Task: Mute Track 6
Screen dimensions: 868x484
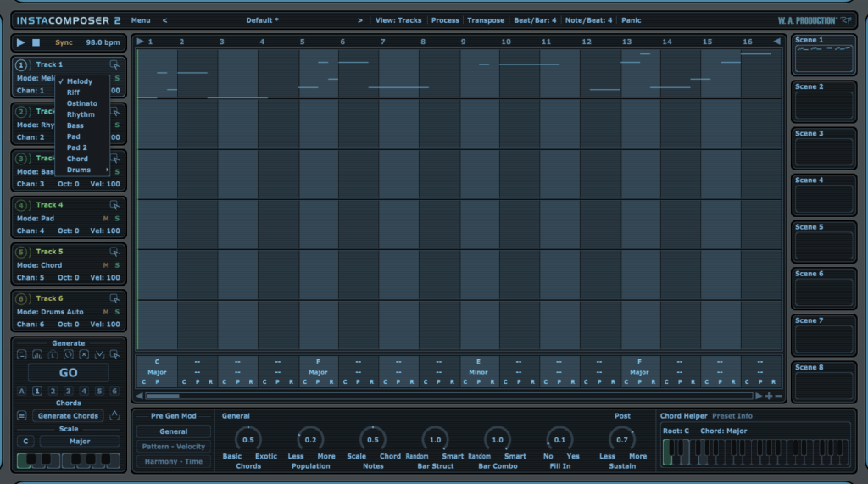Action: 106,312
